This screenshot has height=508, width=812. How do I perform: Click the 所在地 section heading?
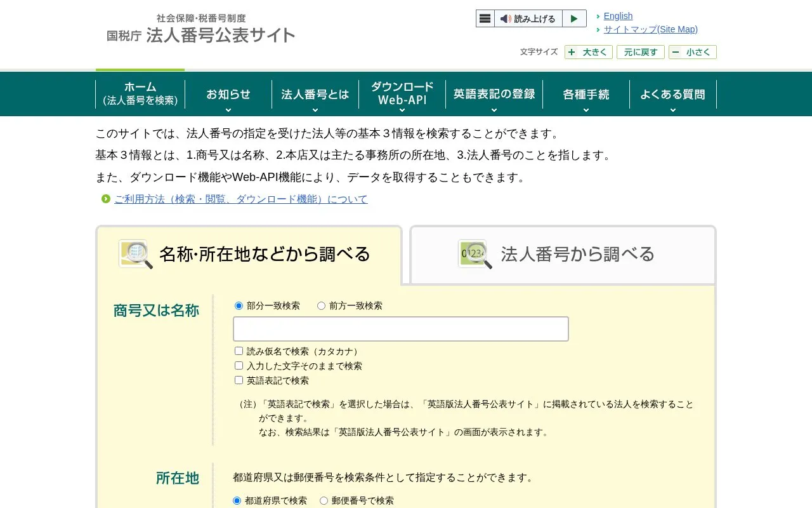pyautogui.click(x=178, y=478)
